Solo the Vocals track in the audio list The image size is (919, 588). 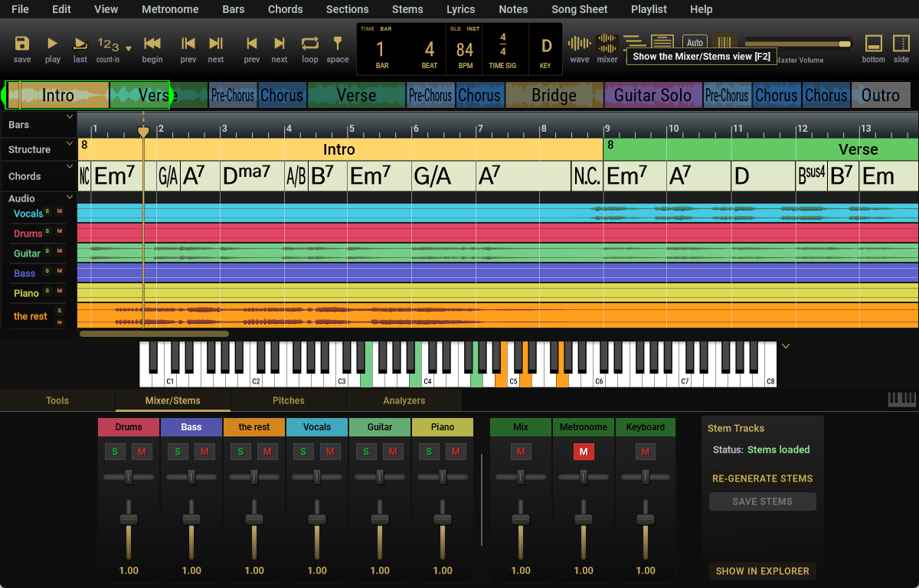47,211
